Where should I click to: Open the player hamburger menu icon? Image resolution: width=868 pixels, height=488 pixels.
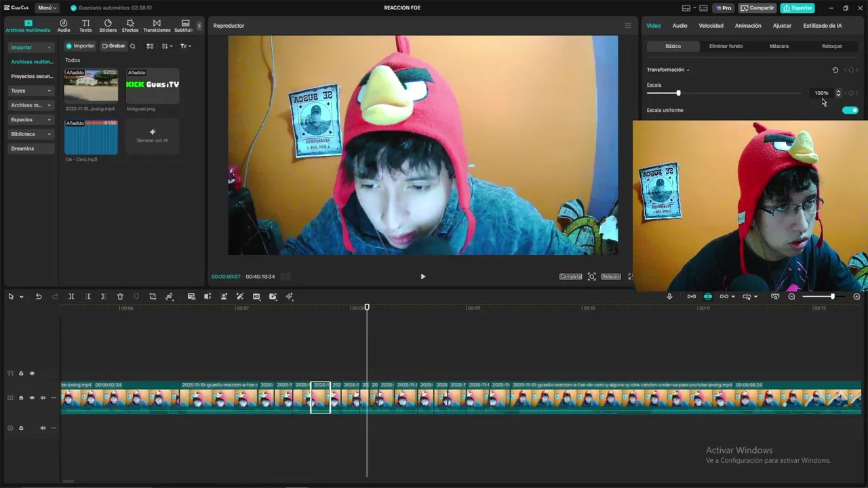click(627, 26)
